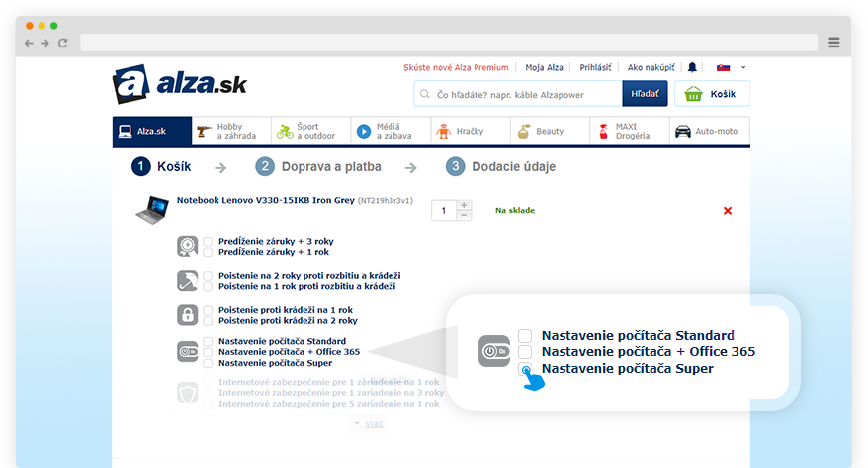Open the Beauty category
Image resolution: width=868 pixels, height=468 pixels.
tap(551, 131)
